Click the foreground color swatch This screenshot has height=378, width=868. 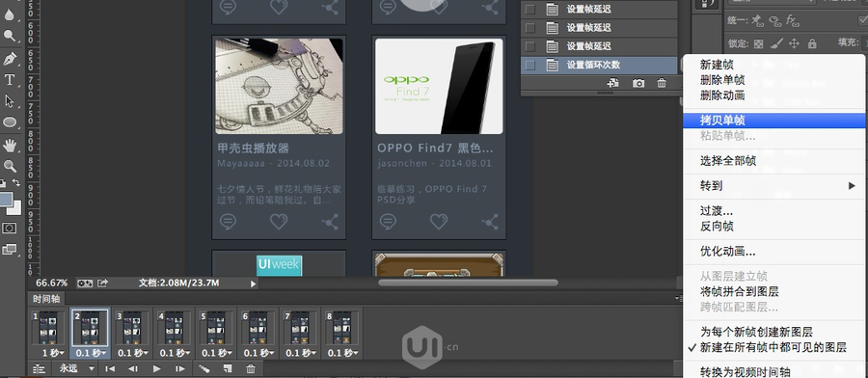[6, 200]
